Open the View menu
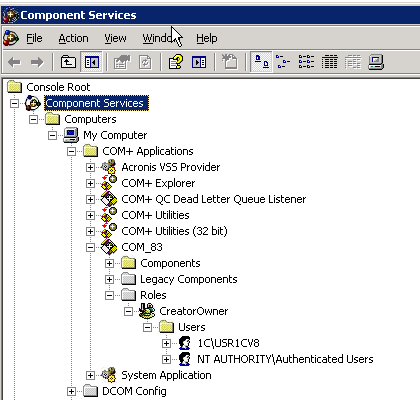This screenshot has height=400, width=420. [x=115, y=38]
